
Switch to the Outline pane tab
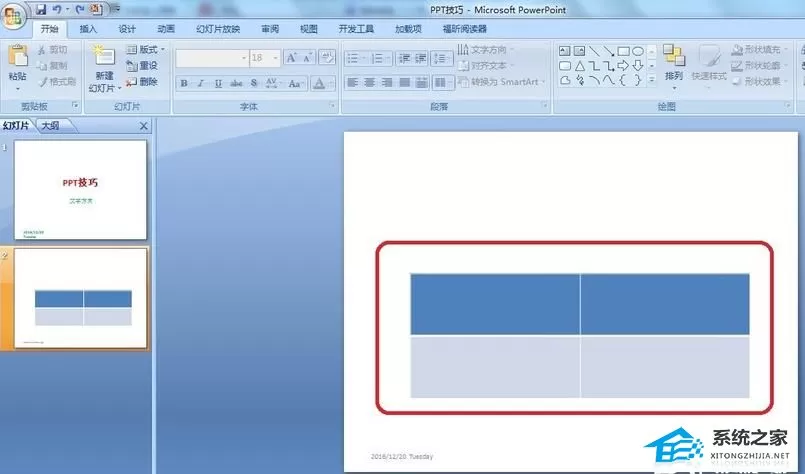pyautogui.click(x=50, y=126)
